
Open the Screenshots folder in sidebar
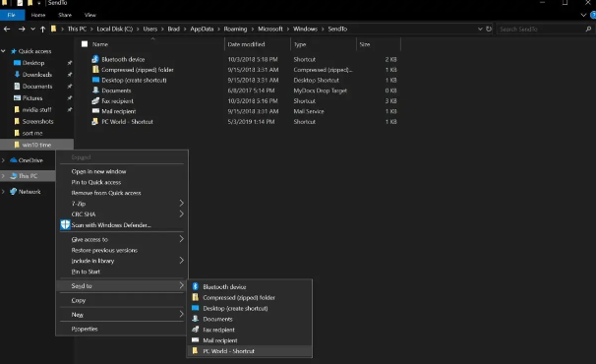pyautogui.click(x=37, y=121)
